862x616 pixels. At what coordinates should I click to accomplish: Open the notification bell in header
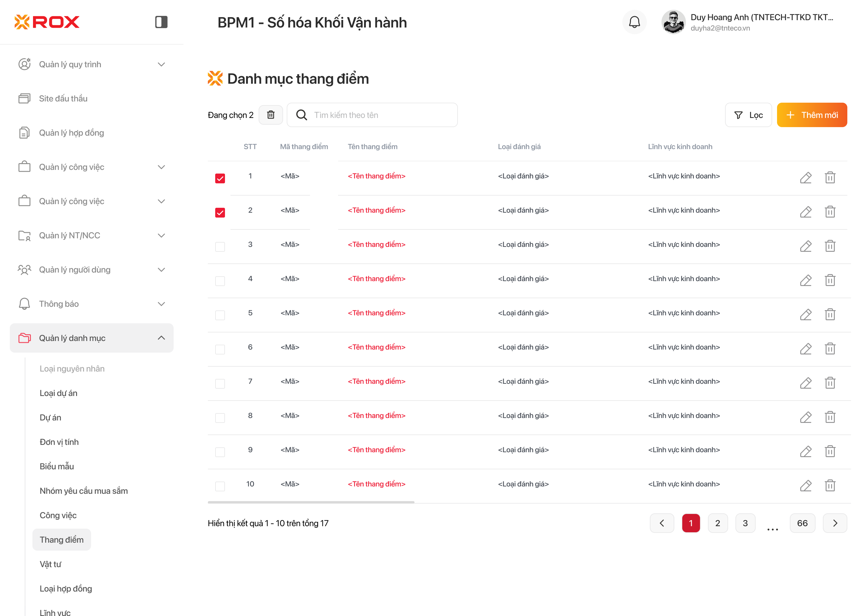tap(634, 22)
